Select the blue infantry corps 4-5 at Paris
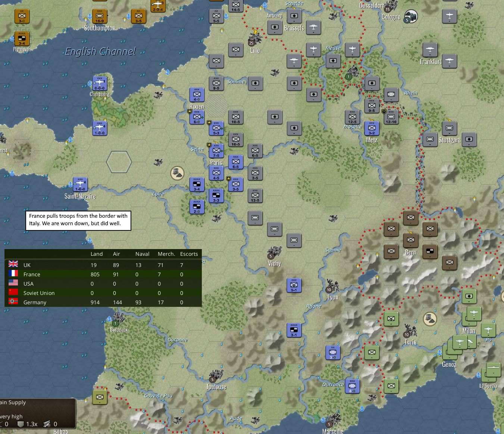Image resolution: width=504 pixels, height=434 pixels. pos(216,173)
